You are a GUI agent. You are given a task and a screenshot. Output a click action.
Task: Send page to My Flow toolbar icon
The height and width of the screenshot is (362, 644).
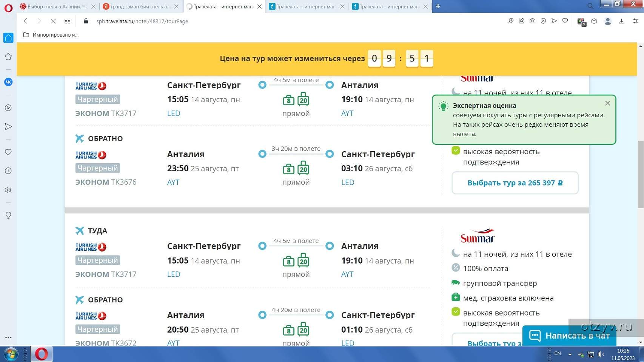tap(554, 21)
